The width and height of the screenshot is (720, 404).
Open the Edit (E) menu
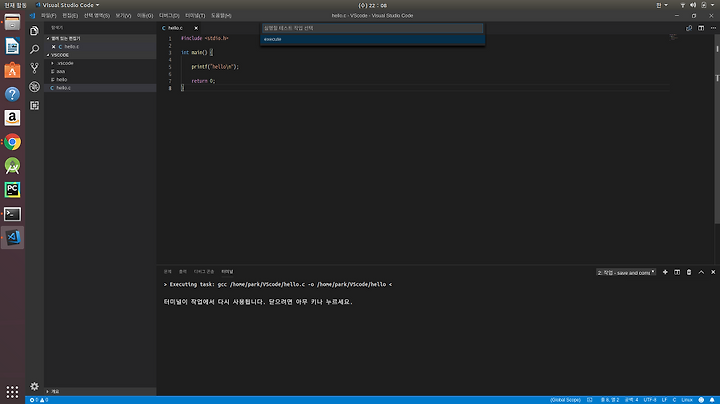[70, 16]
